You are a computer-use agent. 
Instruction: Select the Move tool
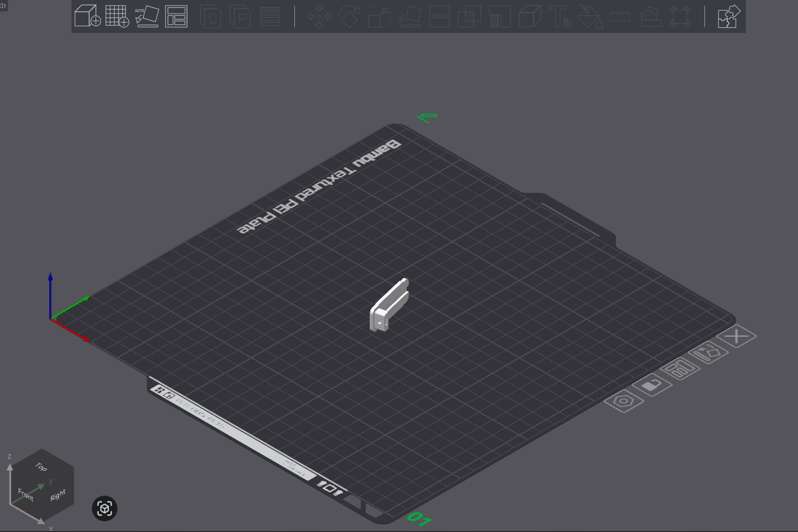pos(319,17)
